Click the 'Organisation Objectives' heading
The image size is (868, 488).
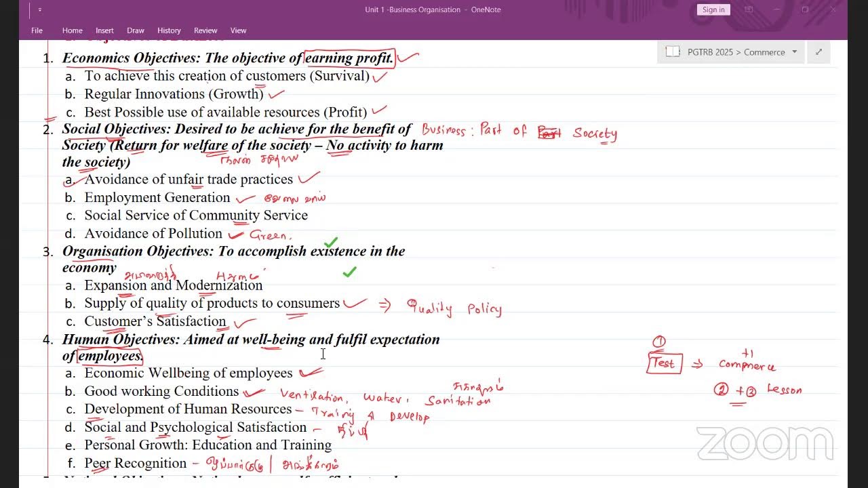138,251
